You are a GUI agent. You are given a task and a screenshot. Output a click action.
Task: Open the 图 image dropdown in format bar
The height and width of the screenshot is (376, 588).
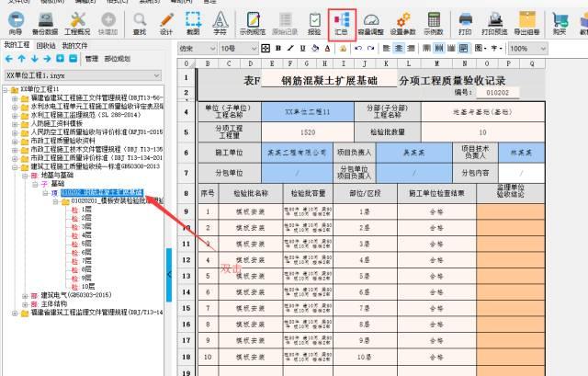481,49
